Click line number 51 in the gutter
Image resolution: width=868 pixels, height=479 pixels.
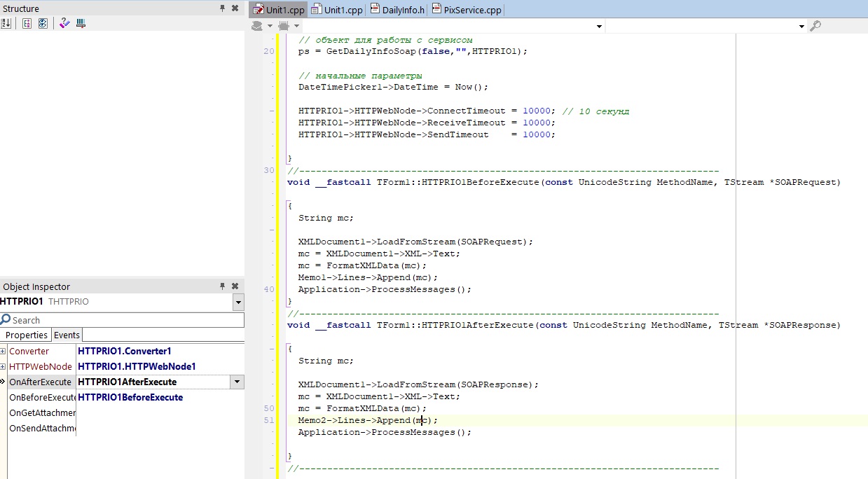pos(269,420)
